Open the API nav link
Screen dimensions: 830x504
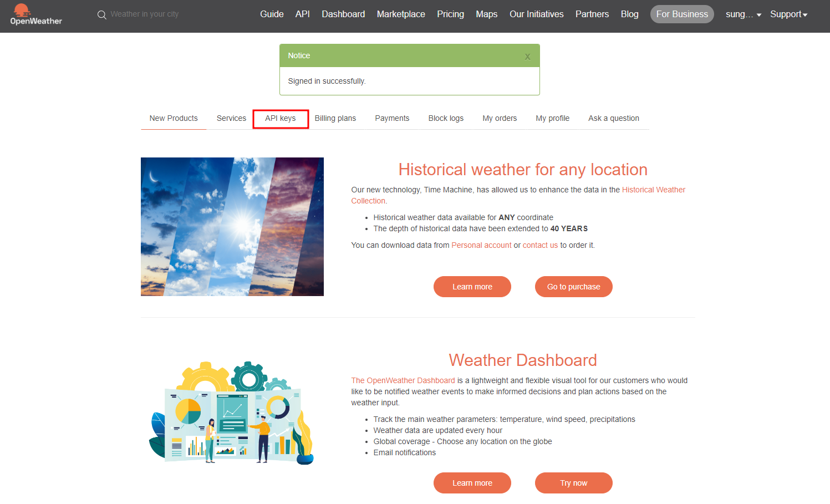303,14
